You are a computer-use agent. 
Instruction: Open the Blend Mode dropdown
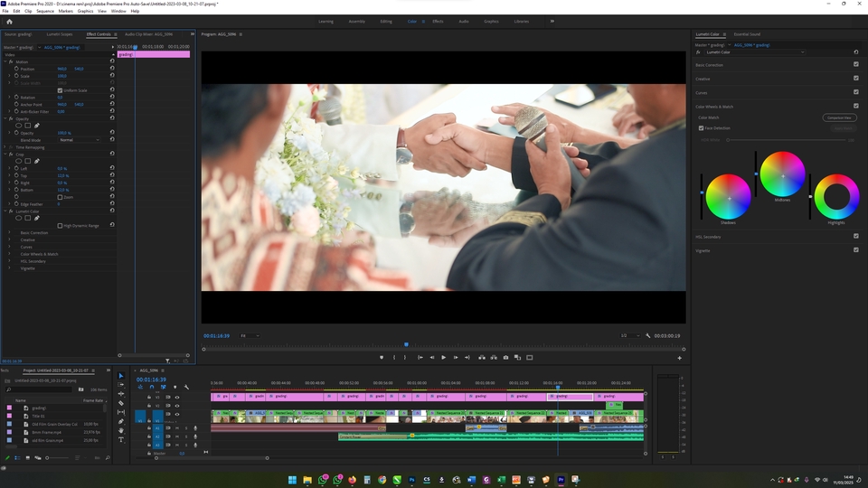pos(80,140)
